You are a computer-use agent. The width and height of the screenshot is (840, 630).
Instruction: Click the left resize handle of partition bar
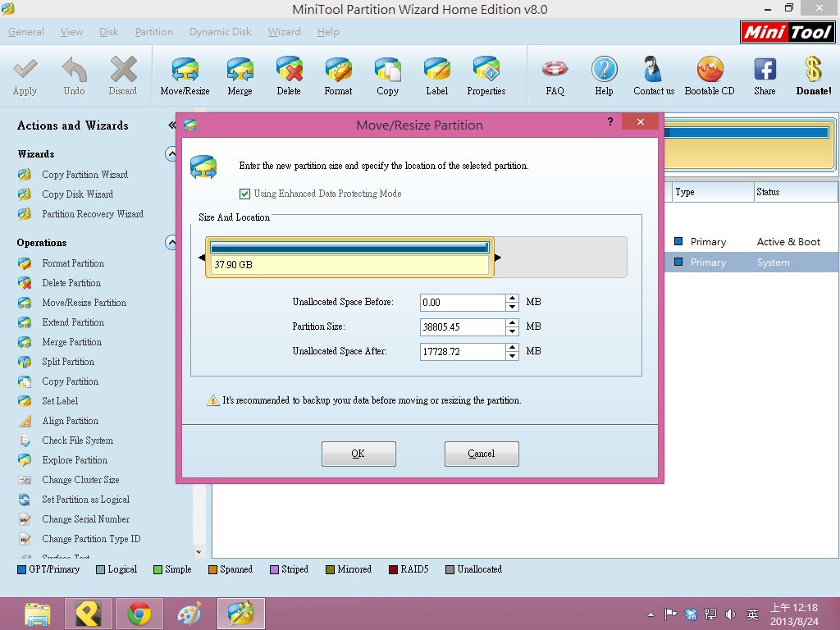tap(202, 258)
